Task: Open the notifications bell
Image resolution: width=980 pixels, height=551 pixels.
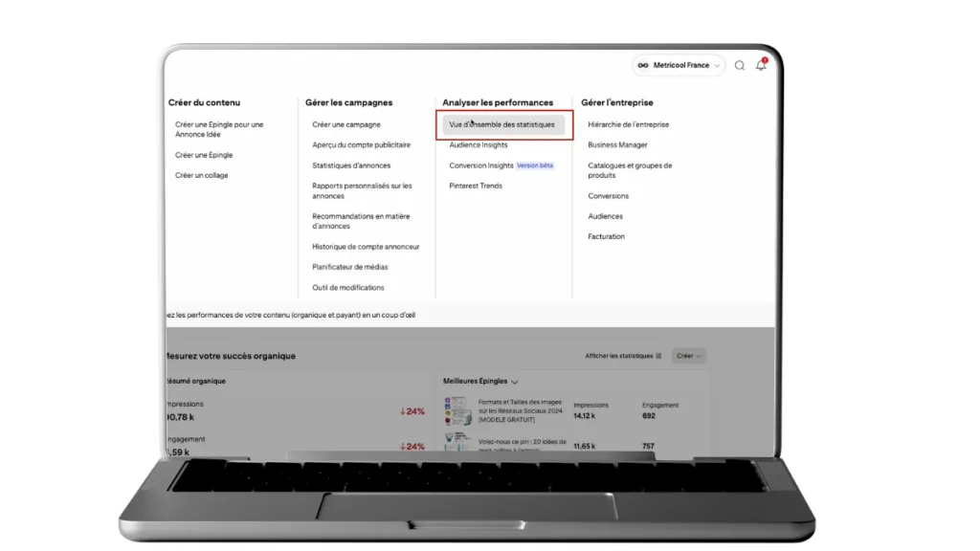Action: pos(761,65)
